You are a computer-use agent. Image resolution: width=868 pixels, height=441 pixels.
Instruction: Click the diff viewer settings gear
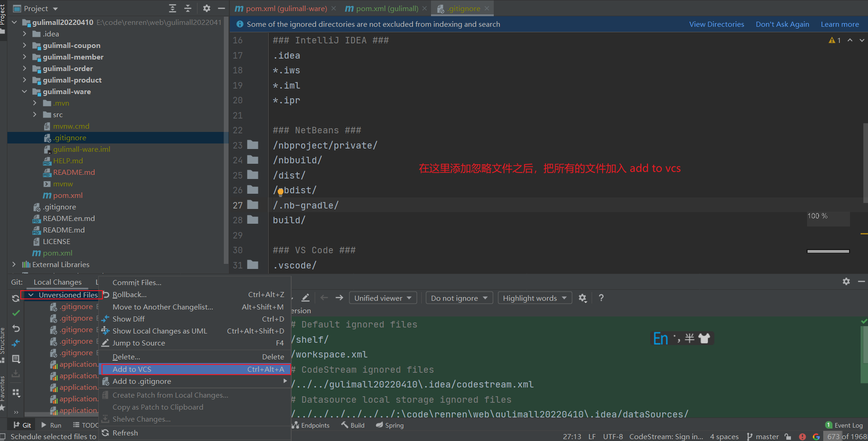coord(583,298)
